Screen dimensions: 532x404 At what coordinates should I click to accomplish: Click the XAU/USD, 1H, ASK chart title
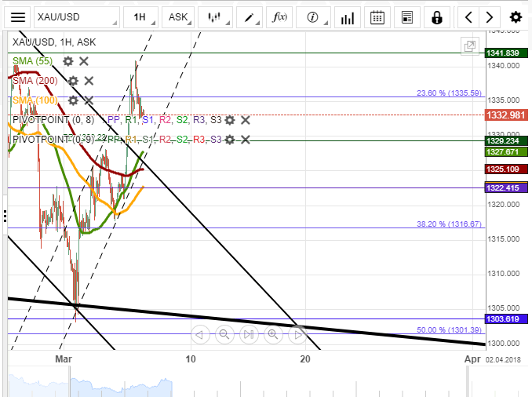click(x=54, y=42)
